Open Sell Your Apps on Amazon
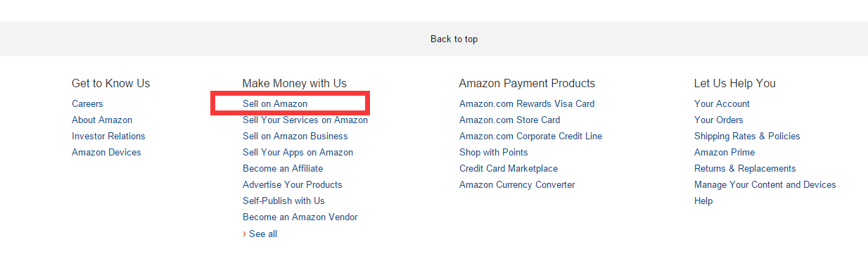This screenshot has width=868, height=254. pyautogui.click(x=298, y=152)
